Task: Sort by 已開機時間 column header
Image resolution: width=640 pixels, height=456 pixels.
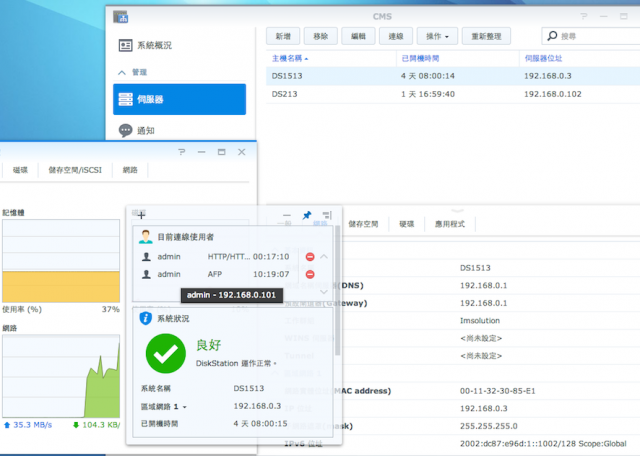Action: click(420, 58)
